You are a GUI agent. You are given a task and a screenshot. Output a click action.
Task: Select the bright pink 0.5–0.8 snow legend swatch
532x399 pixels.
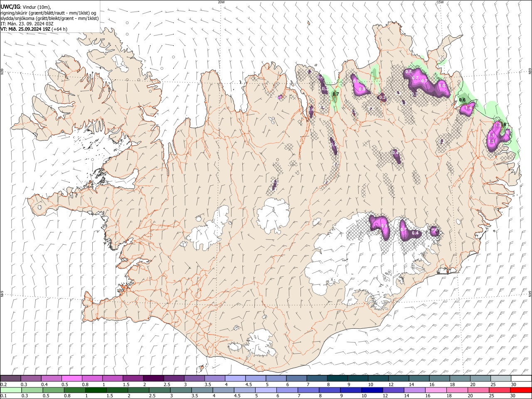[71, 379]
